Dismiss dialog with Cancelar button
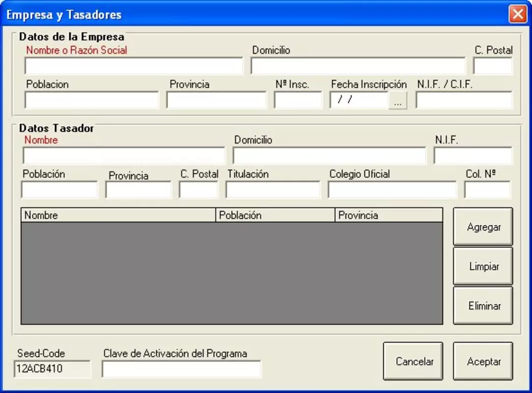Image resolution: width=532 pixels, height=393 pixels. coord(413,361)
